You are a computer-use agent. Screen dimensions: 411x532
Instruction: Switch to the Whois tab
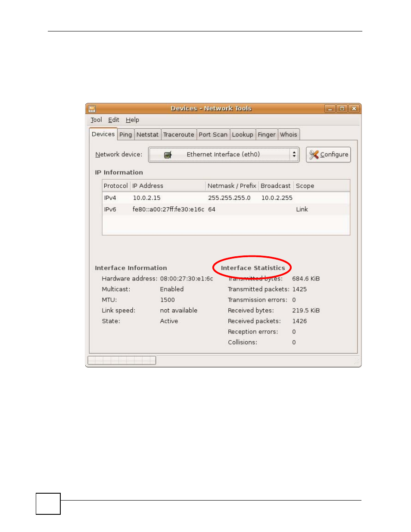click(x=289, y=134)
